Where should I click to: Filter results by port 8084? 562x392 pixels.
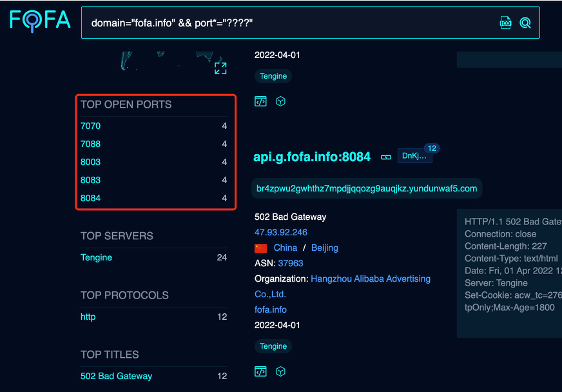pyautogui.click(x=91, y=199)
